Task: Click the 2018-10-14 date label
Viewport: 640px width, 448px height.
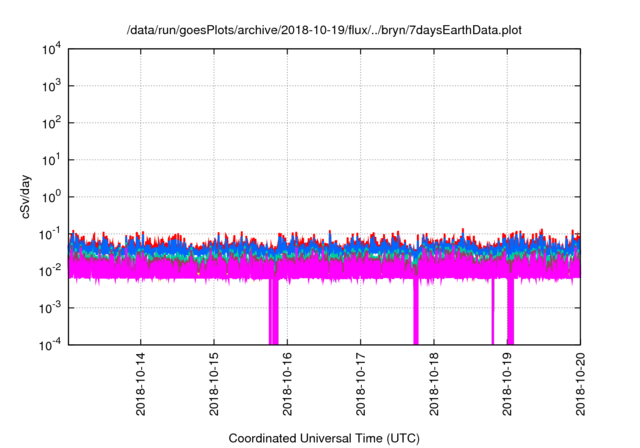Action: (x=141, y=384)
